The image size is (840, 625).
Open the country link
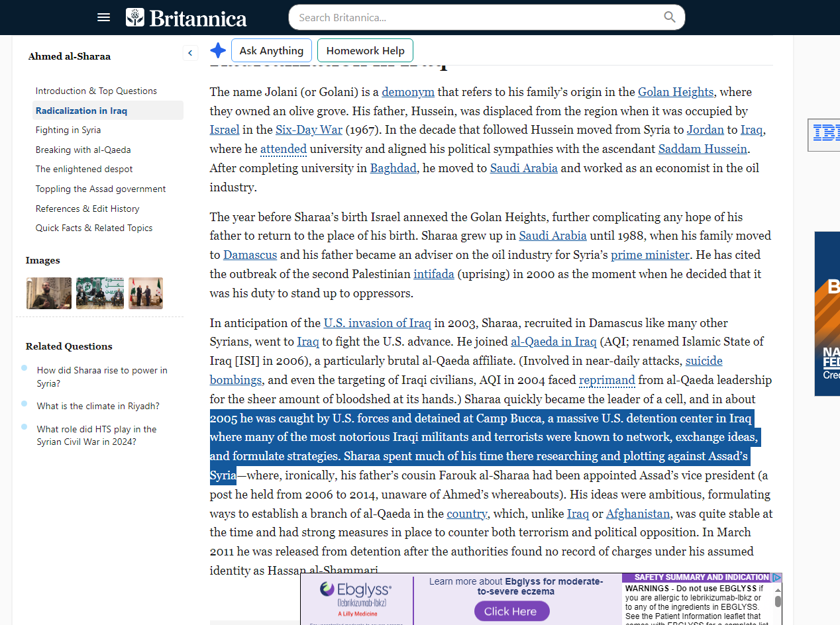[467, 514]
